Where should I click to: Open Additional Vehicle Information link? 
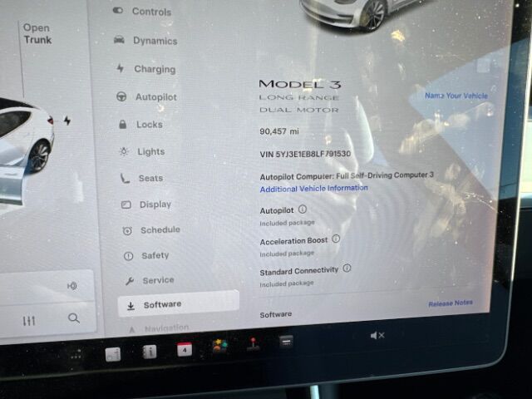coord(314,189)
